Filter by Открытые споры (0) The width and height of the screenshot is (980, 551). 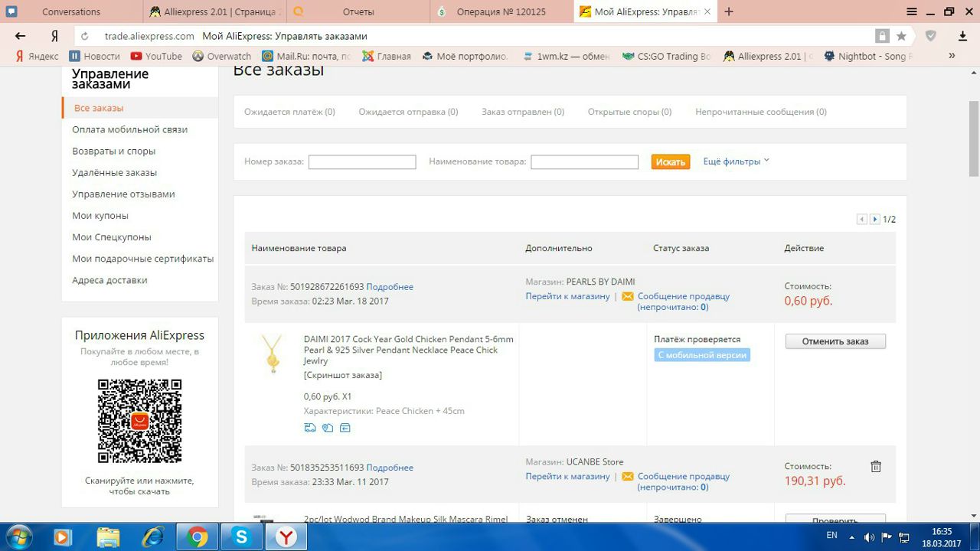pyautogui.click(x=629, y=112)
